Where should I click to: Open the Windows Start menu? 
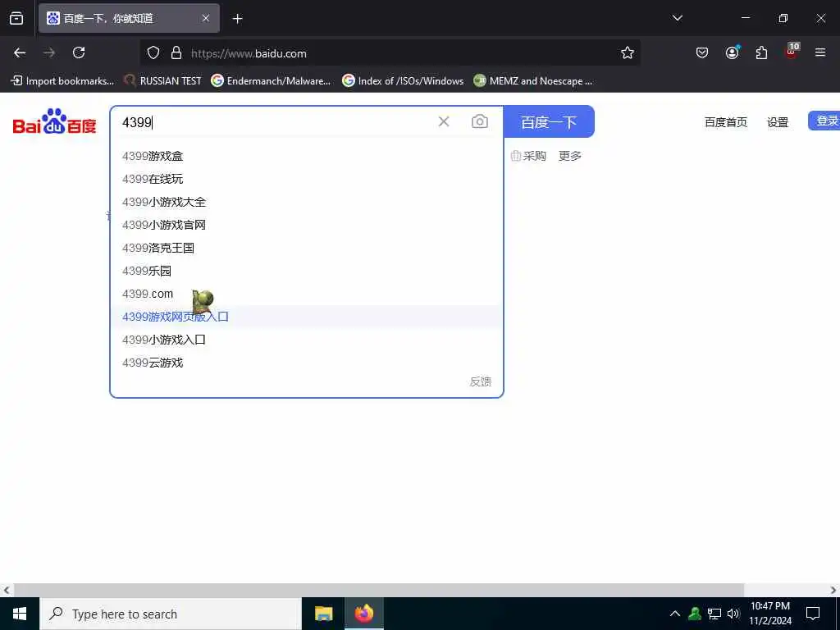[x=20, y=614]
